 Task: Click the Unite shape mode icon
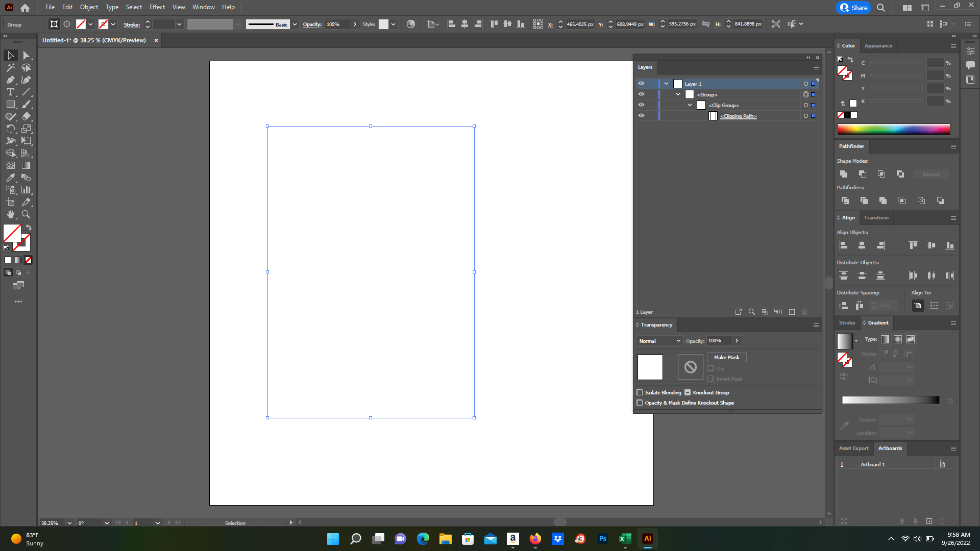pyautogui.click(x=844, y=174)
